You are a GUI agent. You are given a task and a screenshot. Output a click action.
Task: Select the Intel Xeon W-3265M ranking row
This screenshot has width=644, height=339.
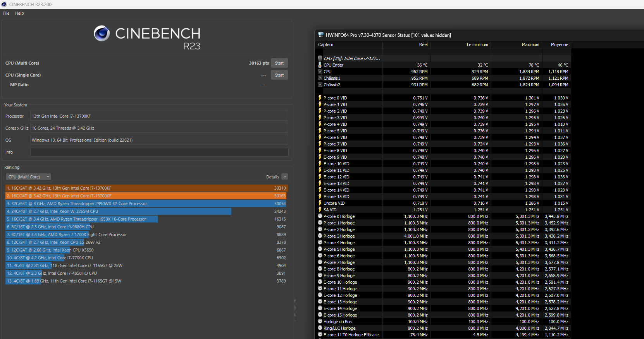[x=146, y=211]
